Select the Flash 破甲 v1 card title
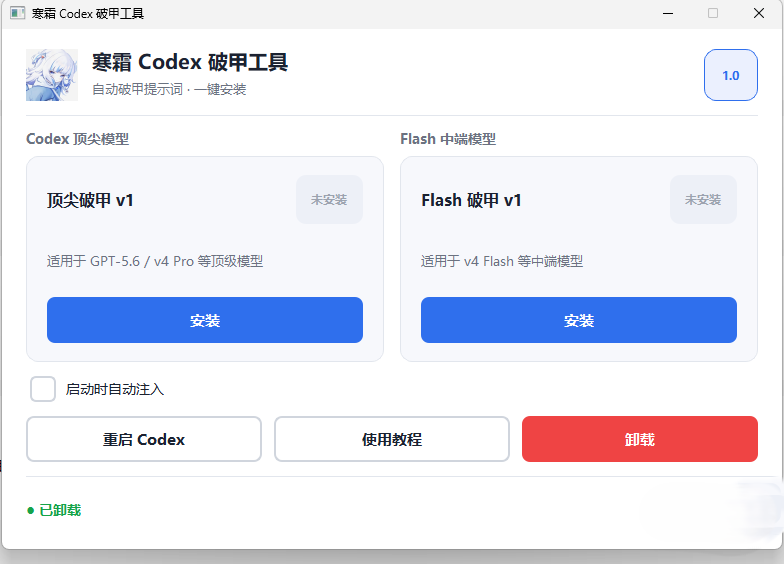The image size is (784, 564). (471, 200)
